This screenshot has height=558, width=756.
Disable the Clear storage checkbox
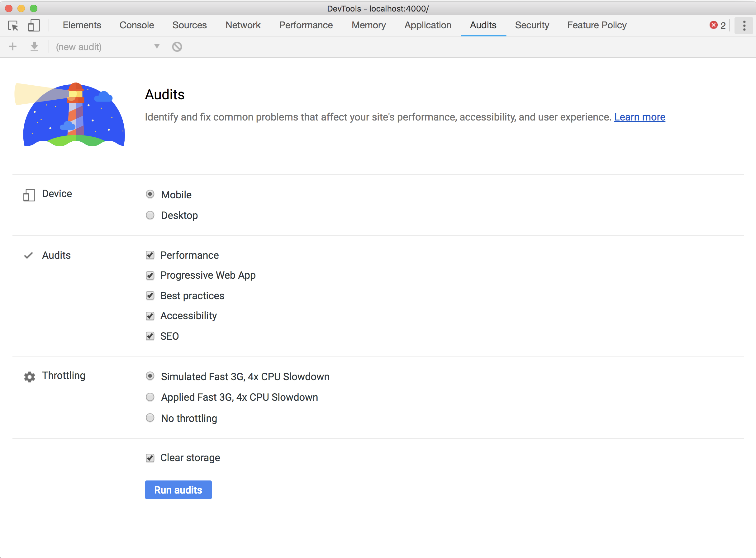pos(150,458)
